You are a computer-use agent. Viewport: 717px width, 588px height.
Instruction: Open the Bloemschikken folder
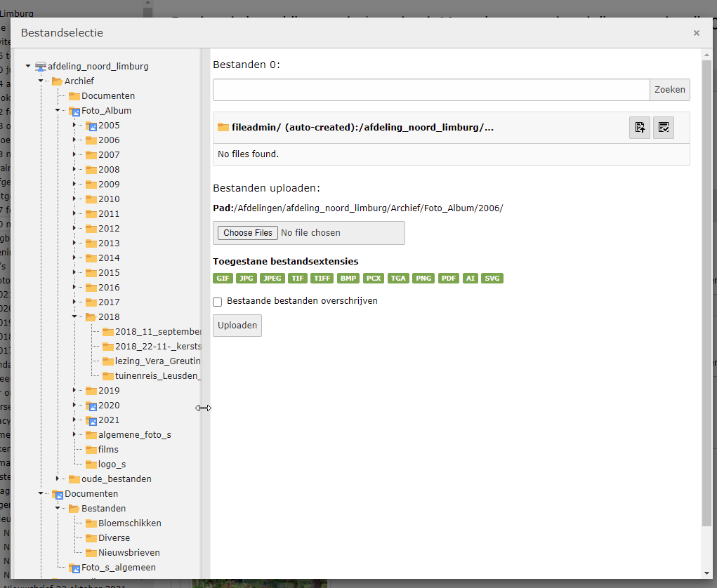(x=129, y=523)
